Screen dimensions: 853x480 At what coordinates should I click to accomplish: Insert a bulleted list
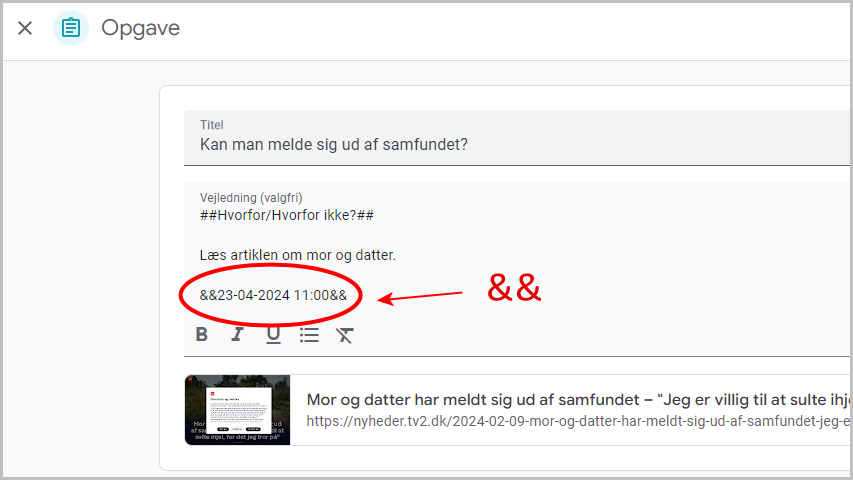click(309, 335)
